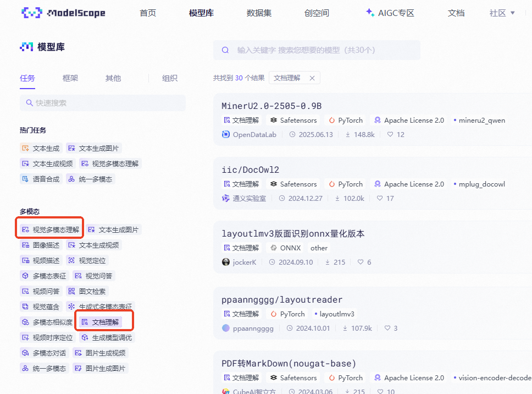Click the download icon beside 148.8k
Screen dimensions: 532x394
pyautogui.click(x=348, y=134)
